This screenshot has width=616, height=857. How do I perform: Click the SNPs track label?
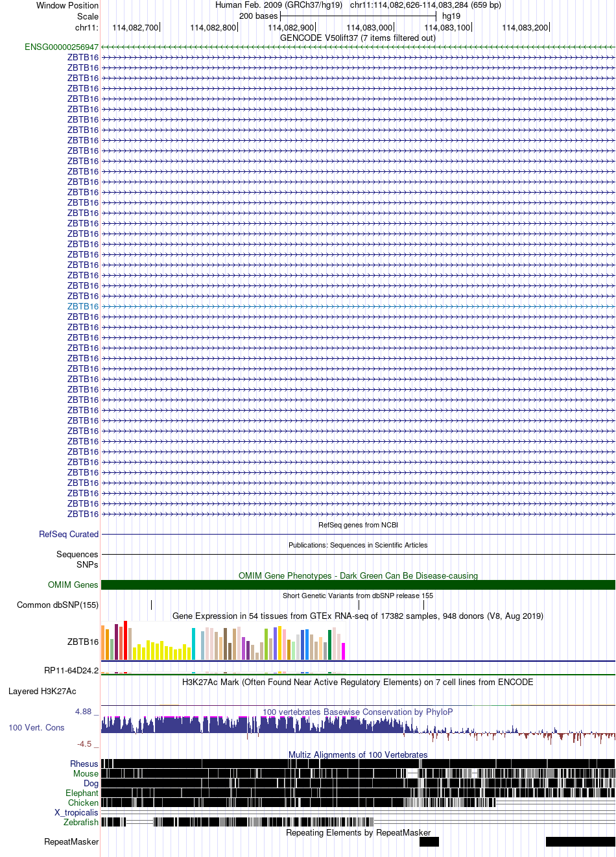tap(87, 564)
